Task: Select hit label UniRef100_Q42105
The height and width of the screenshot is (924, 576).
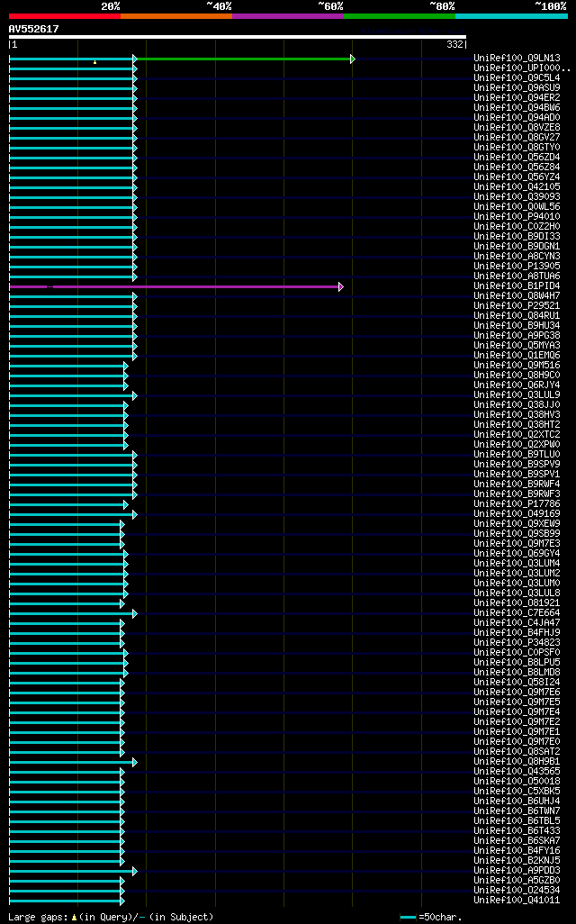Action: click(517, 186)
